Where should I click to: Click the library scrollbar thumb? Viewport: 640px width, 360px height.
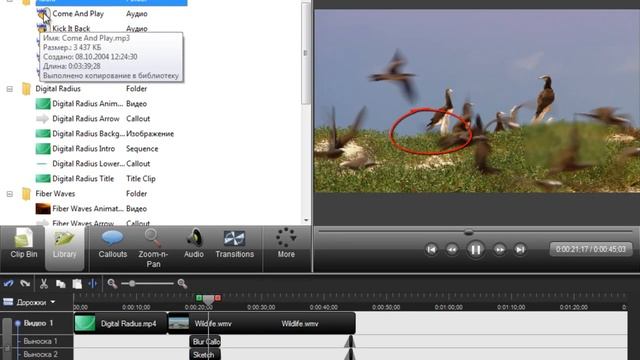pyautogui.click(x=305, y=53)
